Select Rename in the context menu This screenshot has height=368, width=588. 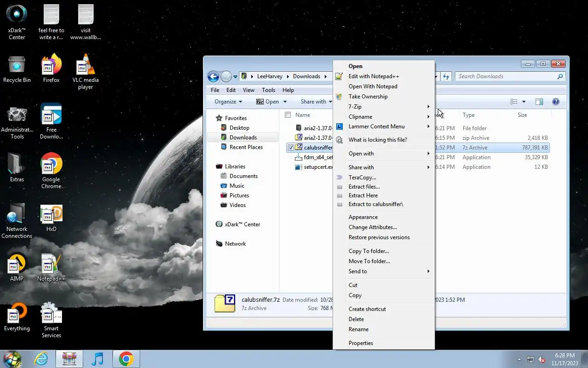click(x=384, y=329)
